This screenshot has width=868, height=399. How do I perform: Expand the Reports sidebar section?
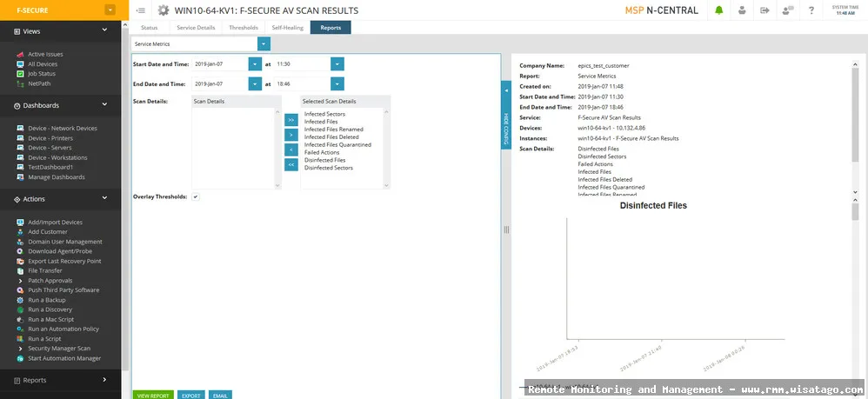click(x=104, y=380)
